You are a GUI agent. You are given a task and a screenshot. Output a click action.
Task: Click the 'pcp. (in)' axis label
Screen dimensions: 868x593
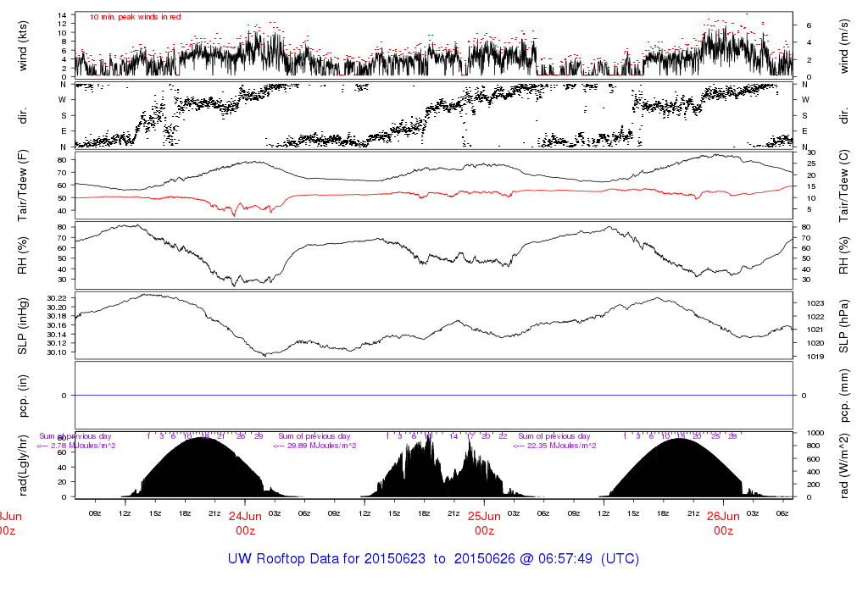coord(23,396)
